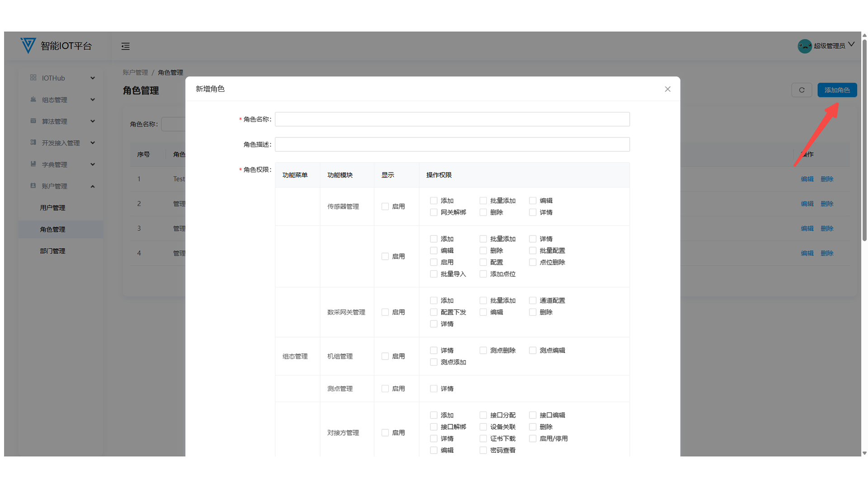Click the 组态管理 sidebar icon

(x=33, y=99)
